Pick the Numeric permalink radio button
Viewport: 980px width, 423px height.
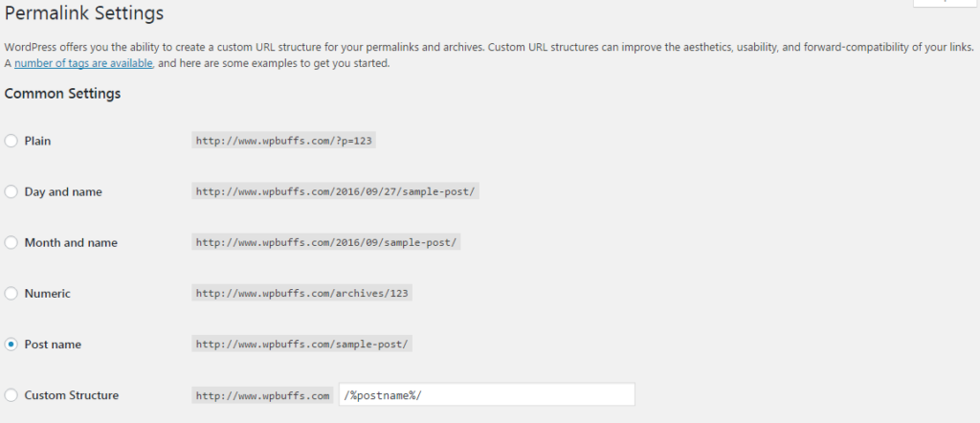point(11,293)
